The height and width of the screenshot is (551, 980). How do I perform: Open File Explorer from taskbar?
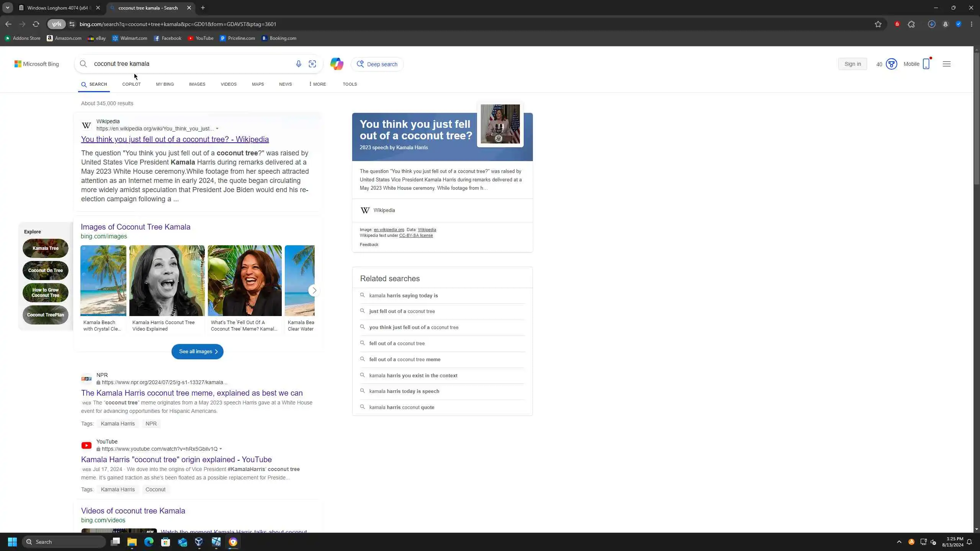(x=132, y=542)
